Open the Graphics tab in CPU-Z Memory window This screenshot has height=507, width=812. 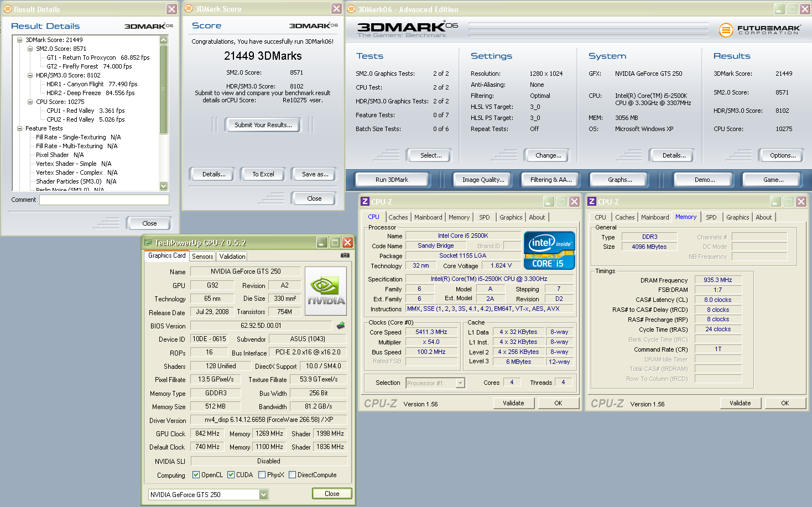pos(737,217)
